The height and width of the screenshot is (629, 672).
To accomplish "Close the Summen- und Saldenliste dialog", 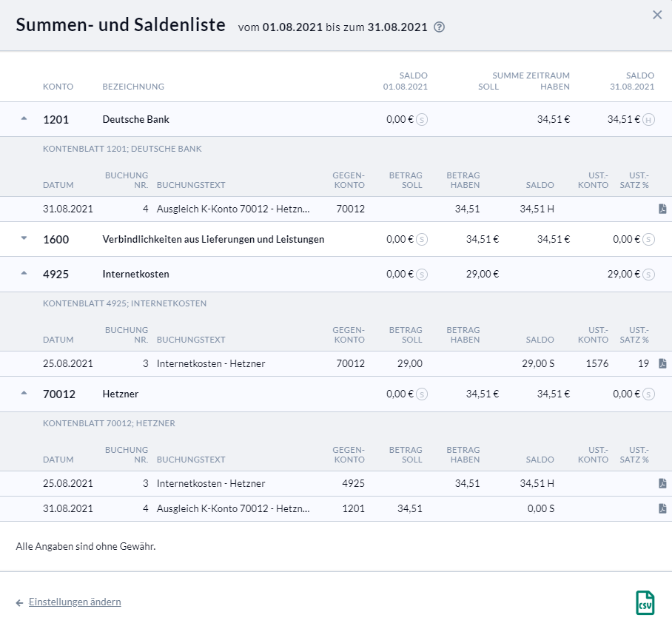I will pos(656,15).
